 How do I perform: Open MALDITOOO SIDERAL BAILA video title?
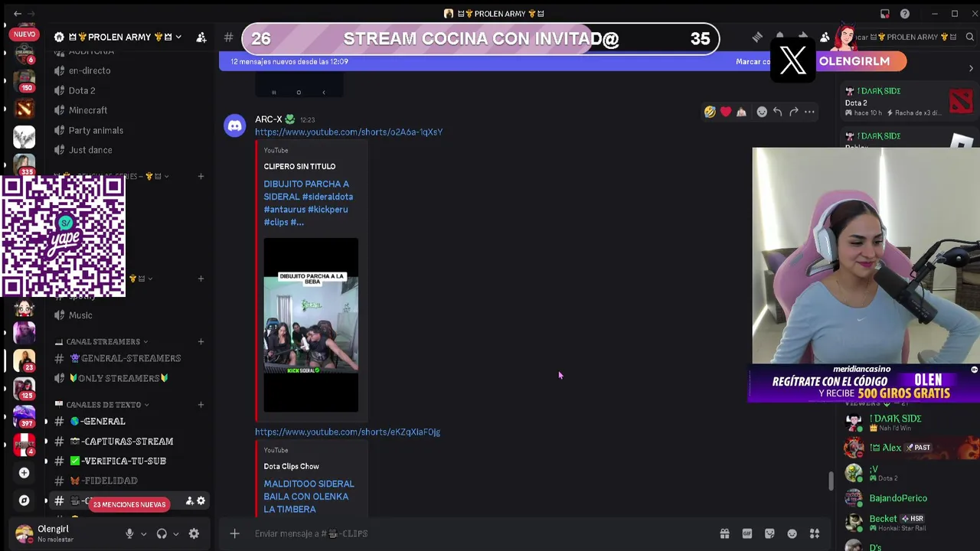pos(309,496)
